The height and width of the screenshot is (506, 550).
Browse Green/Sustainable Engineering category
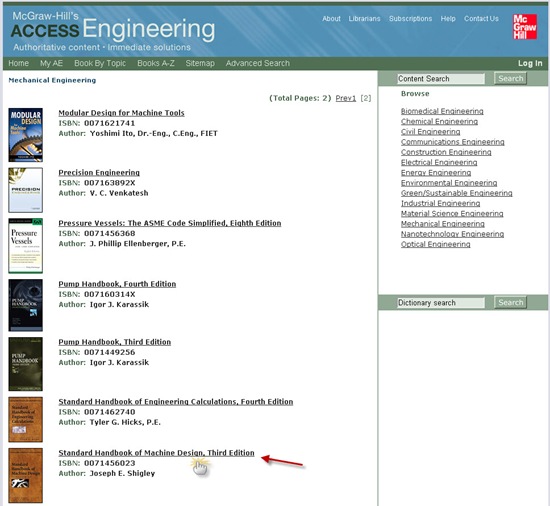(456, 193)
